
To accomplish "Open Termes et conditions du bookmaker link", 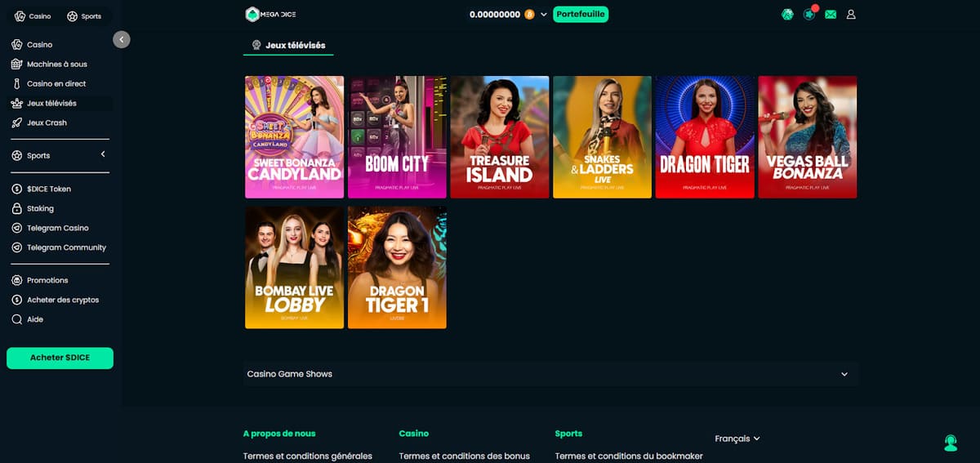I will coord(629,456).
